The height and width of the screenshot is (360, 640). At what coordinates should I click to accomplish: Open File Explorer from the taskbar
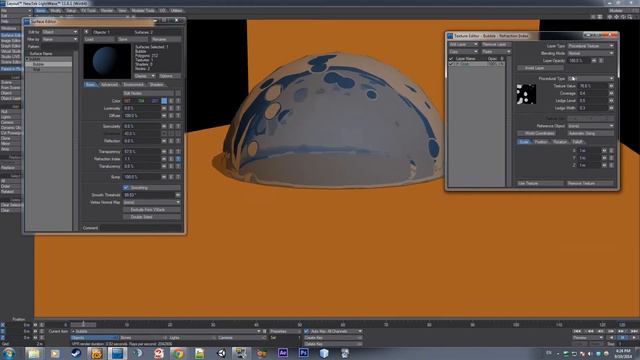click(x=33, y=353)
